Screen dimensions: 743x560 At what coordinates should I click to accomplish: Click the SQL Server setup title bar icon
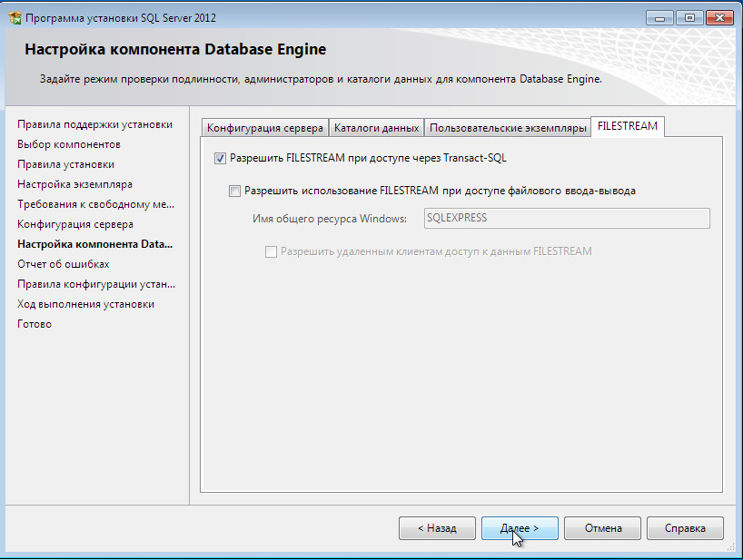pyautogui.click(x=15, y=18)
